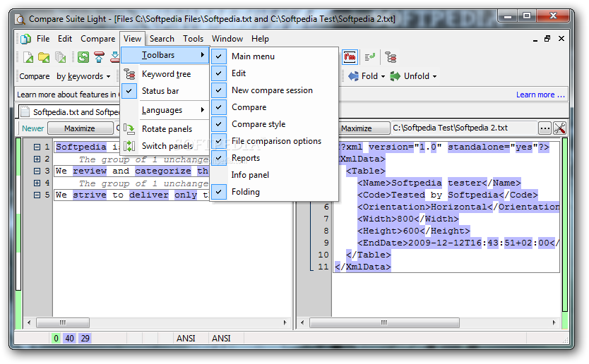
Task: Restore the inner document window
Action: pos(547,38)
